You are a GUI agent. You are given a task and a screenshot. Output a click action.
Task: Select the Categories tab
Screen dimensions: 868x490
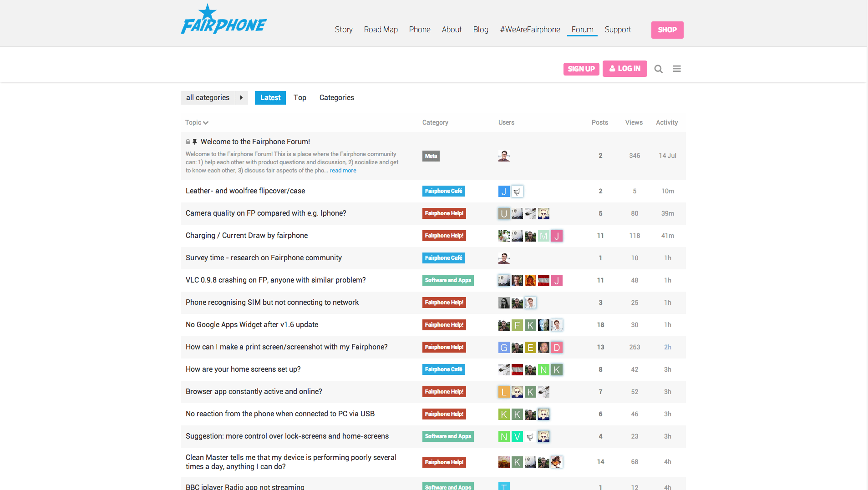[337, 98]
